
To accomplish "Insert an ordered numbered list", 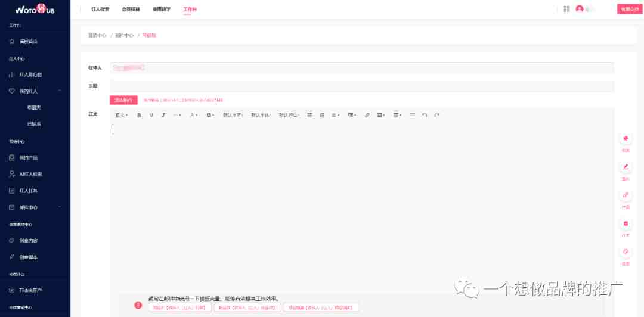I will click(x=322, y=116).
